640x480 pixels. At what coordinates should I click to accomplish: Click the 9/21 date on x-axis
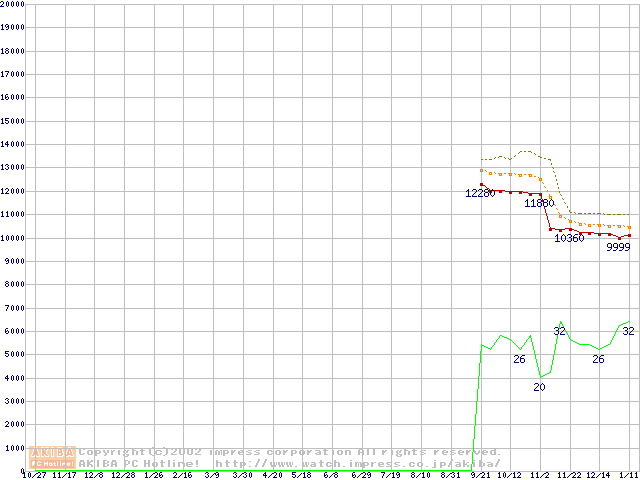[x=480, y=475]
